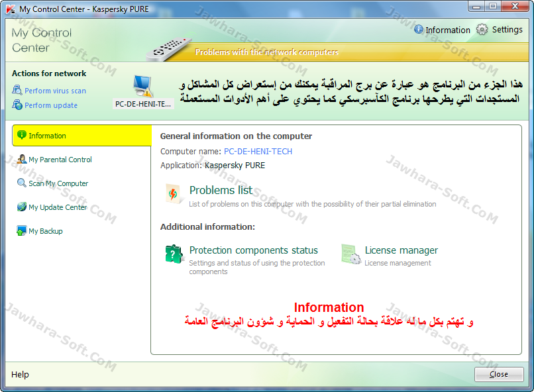Image resolution: width=534 pixels, height=392 pixels.
Task: Click the Protection components puzzle icon
Action: [x=174, y=254]
